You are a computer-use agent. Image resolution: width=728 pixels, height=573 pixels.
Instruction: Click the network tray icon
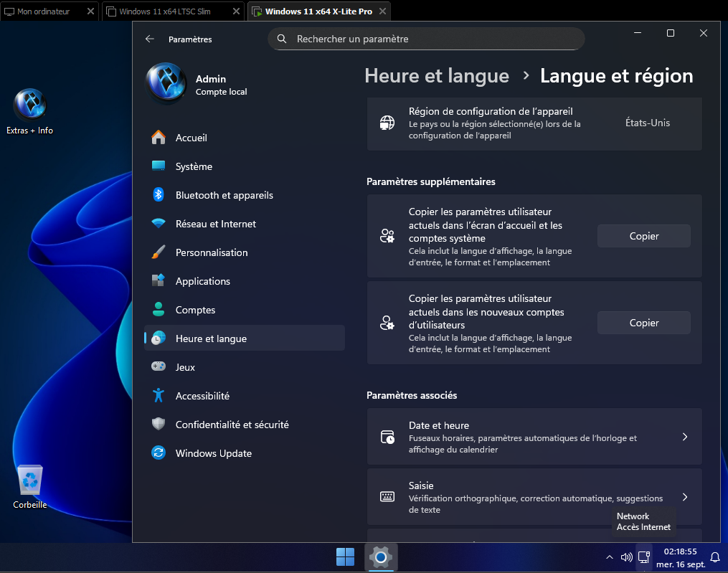[643, 557]
